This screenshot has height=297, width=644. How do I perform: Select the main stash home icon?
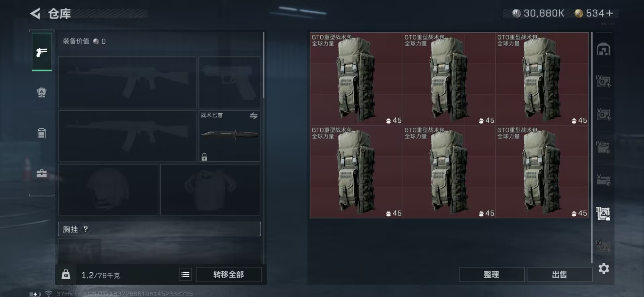603,49
